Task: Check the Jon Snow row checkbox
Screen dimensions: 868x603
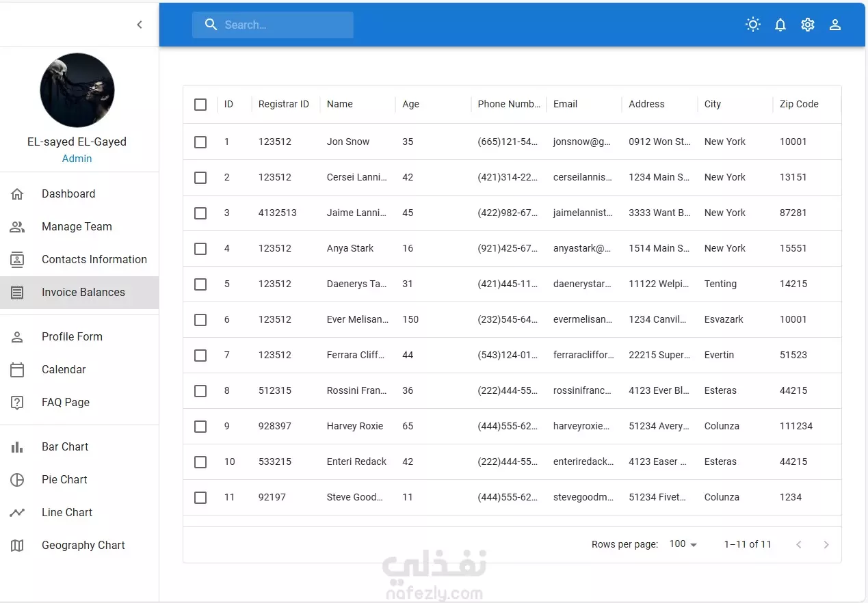Action: (x=200, y=142)
